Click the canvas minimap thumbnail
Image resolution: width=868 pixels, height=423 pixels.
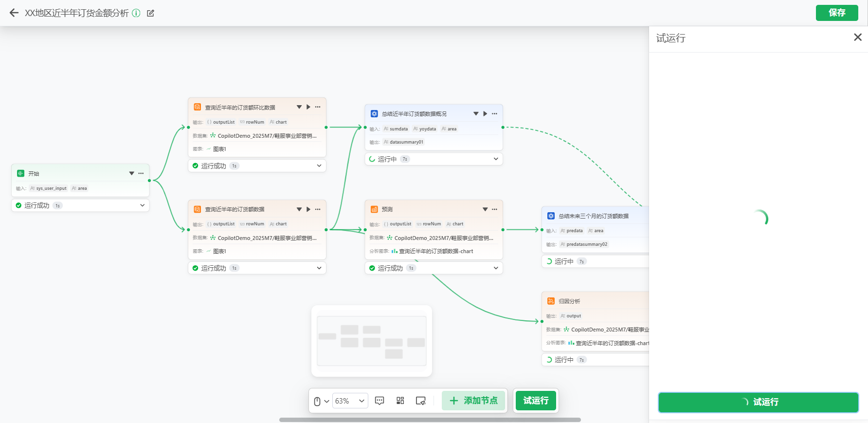coord(371,341)
